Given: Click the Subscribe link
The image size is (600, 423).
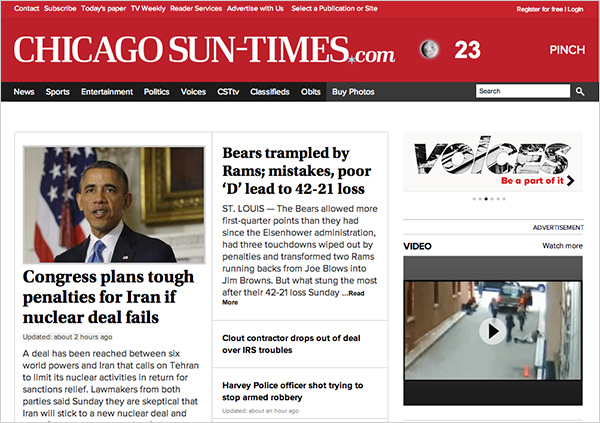Looking at the screenshot, I should [60, 8].
